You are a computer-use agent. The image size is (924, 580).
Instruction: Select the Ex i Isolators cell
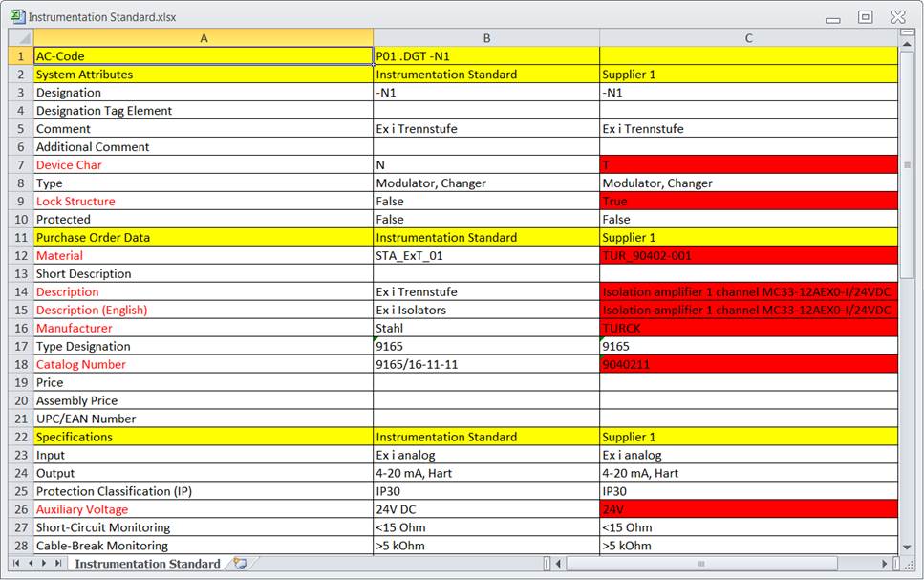486,310
